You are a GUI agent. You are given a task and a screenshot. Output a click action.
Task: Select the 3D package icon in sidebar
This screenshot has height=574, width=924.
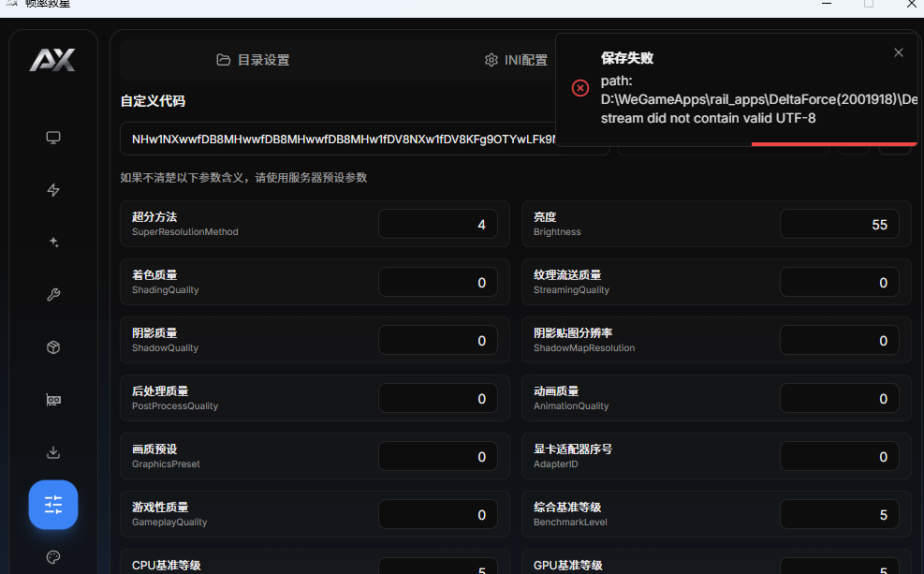53,346
